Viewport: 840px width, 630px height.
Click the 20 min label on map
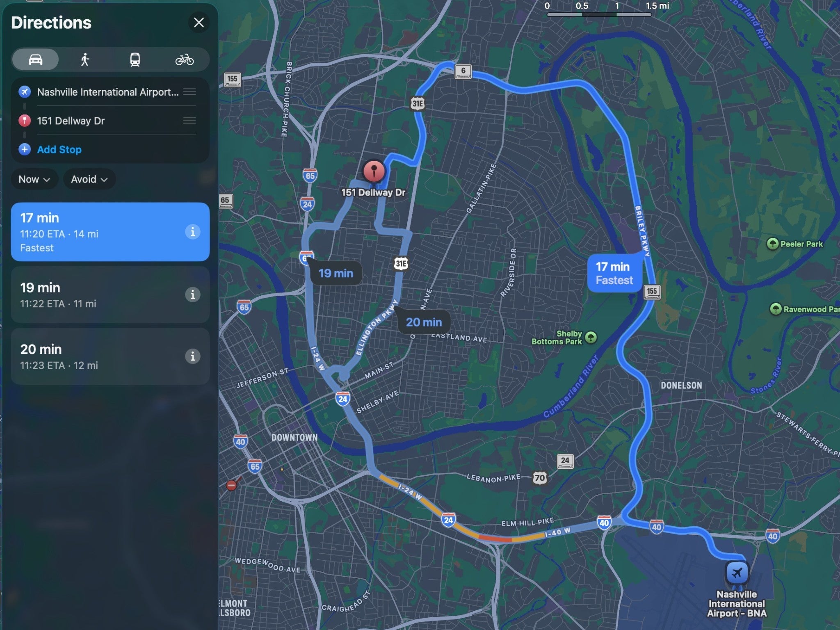(x=424, y=322)
